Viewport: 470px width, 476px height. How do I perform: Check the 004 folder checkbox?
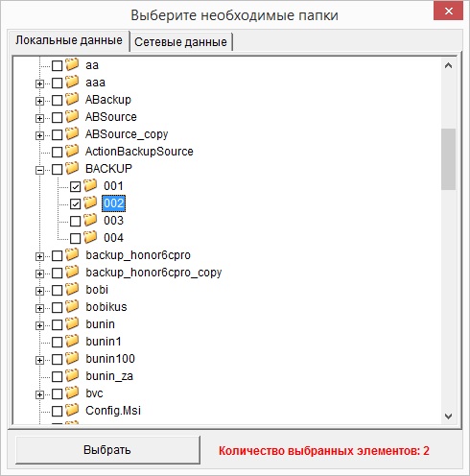[75, 239]
